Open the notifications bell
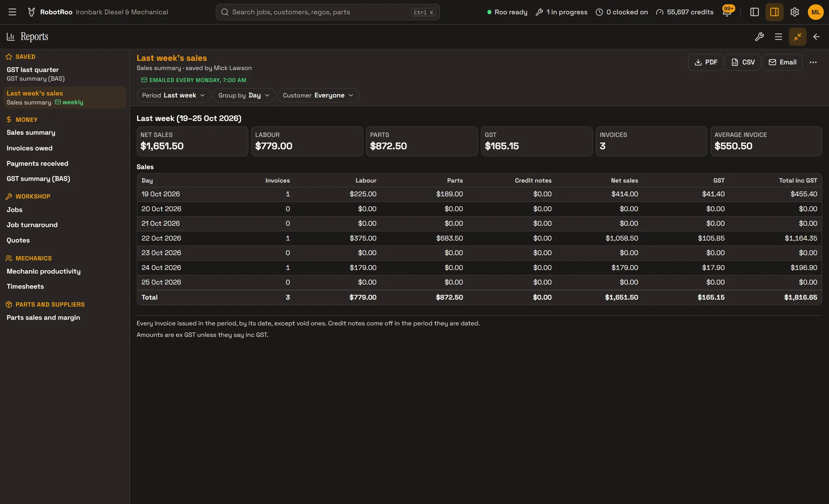The height and width of the screenshot is (504, 829). 727,12
